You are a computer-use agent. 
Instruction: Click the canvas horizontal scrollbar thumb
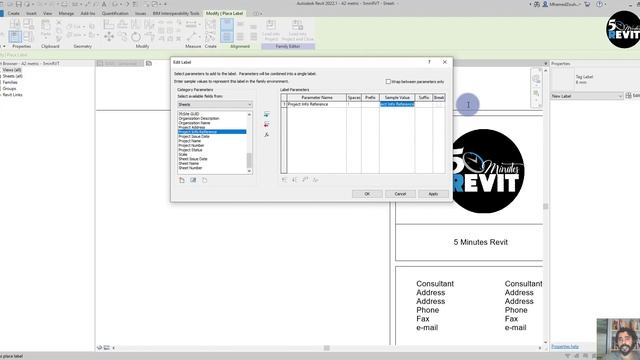coord(327,348)
